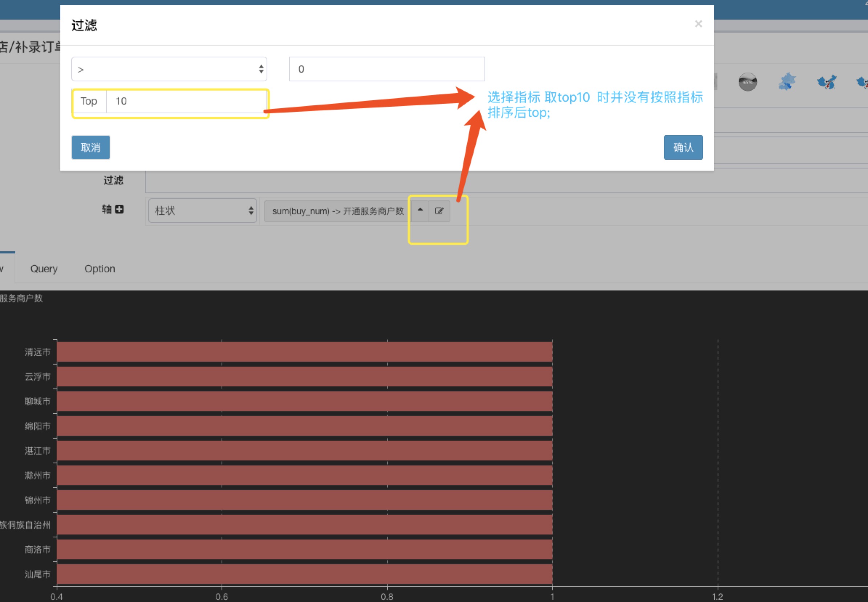Confirm the filter with the 确认 button
Viewport: 868px width, 602px height.
(x=683, y=147)
